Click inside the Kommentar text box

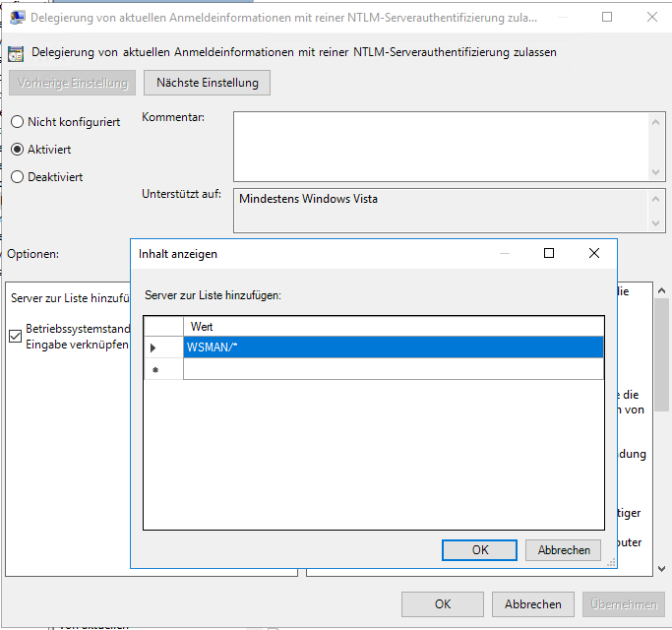point(441,147)
